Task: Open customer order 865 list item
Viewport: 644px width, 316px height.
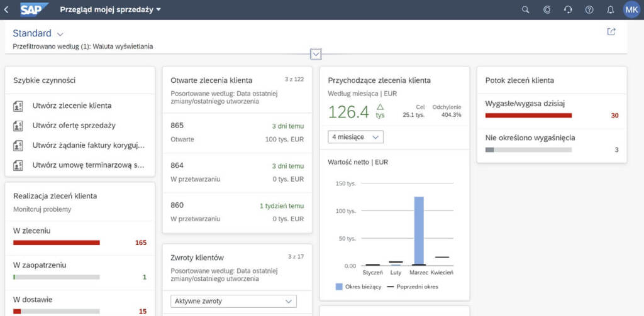Action: (237, 133)
